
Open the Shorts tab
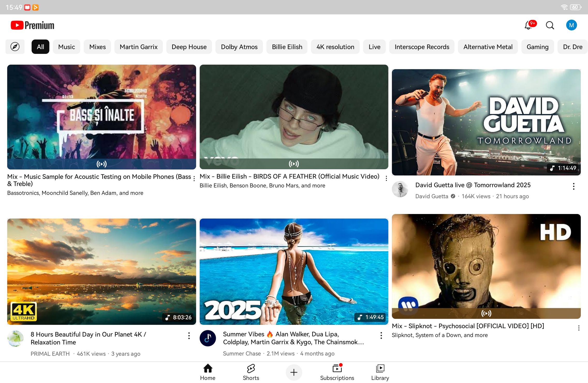point(251,372)
